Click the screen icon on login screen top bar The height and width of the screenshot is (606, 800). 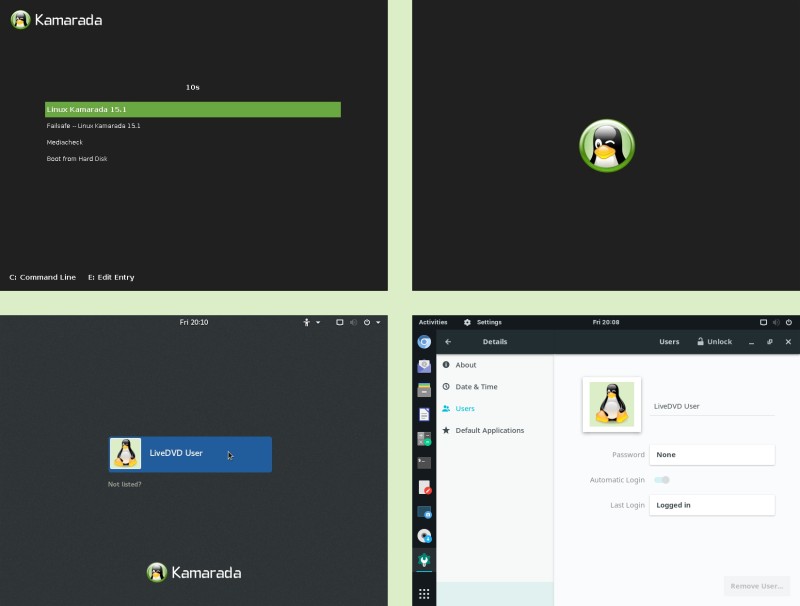[x=339, y=322]
